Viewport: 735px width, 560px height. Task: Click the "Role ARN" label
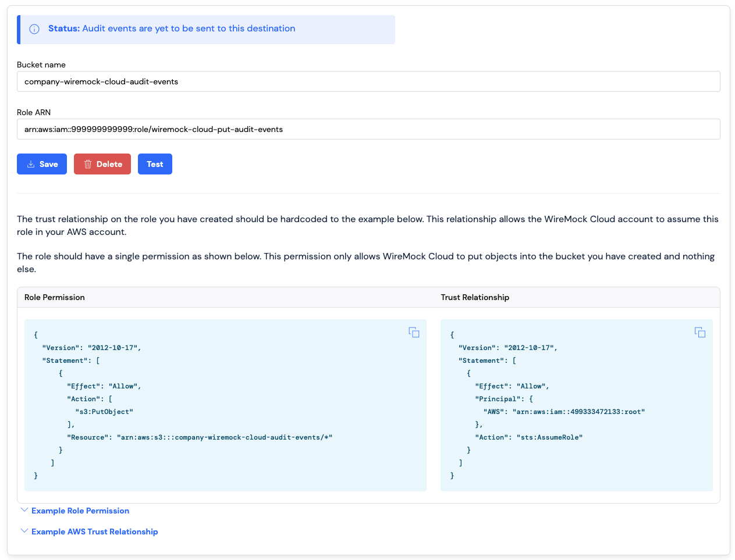(34, 112)
